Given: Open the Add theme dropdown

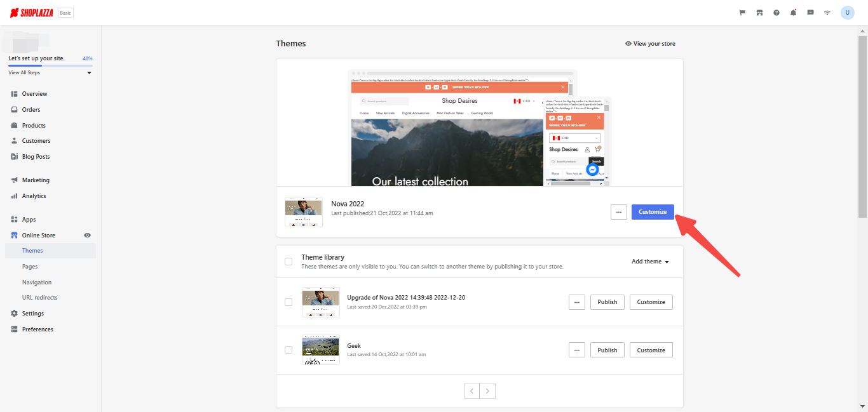Looking at the screenshot, I should point(650,262).
